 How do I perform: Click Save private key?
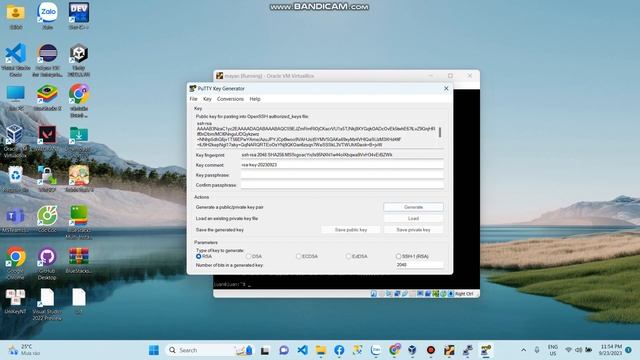(413, 230)
